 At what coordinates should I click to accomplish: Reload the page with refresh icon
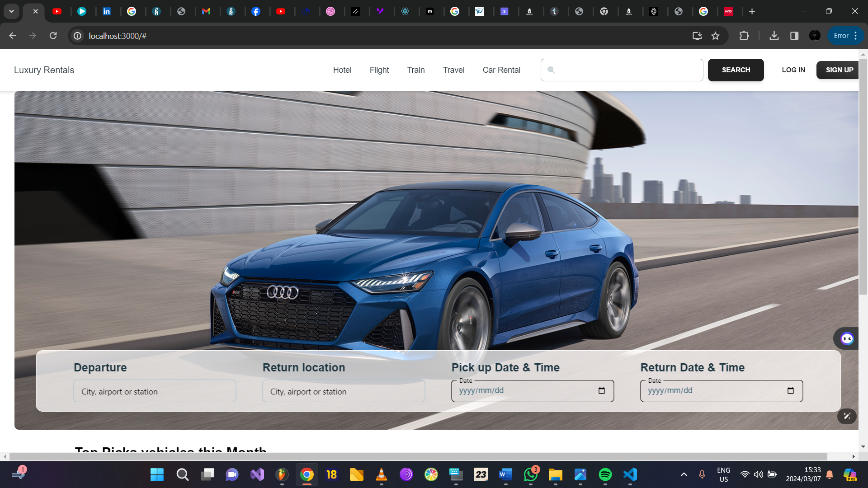(x=53, y=36)
